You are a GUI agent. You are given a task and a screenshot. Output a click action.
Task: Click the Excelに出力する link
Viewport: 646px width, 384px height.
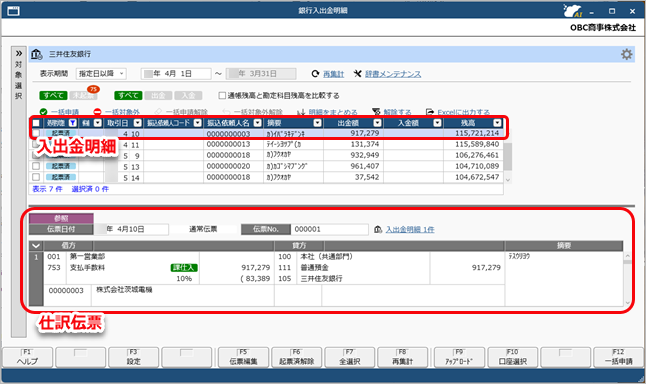click(463, 112)
